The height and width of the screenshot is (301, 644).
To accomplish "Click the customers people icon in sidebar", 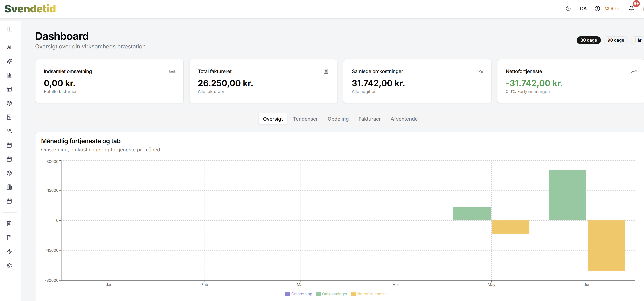I will click(x=9, y=131).
